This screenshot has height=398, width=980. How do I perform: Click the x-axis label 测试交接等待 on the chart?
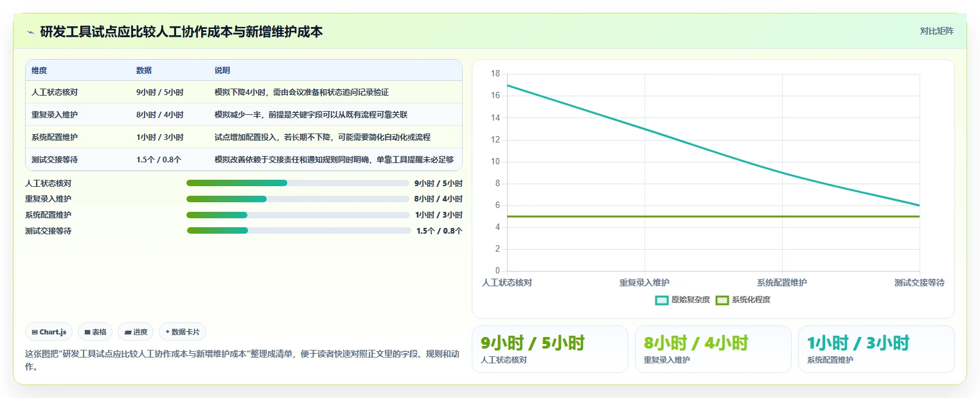click(x=920, y=282)
